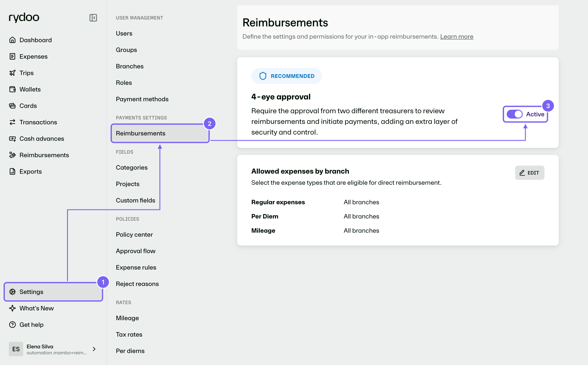Click the pencil icon on the EDIT button
The width and height of the screenshot is (588, 365).
pyautogui.click(x=522, y=173)
